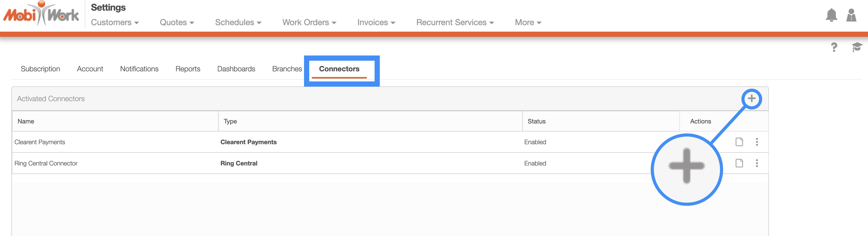Expand the Customers dropdown menu
Viewport: 868px width, 236px height.
pyautogui.click(x=115, y=23)
